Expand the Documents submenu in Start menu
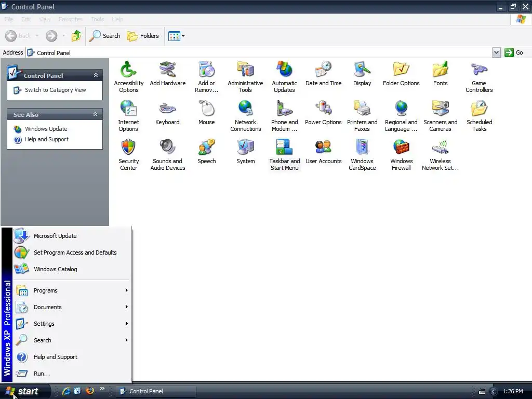Screen dimensions: 532x399 tap(72, 307)
